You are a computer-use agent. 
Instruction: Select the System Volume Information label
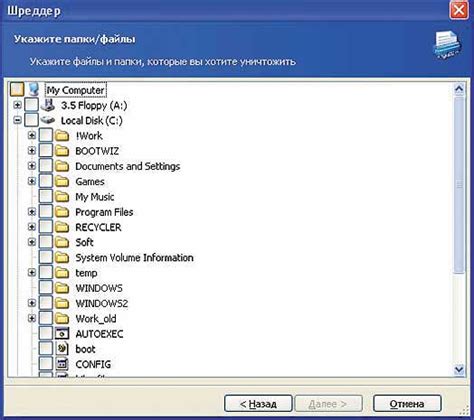(134, 258)
